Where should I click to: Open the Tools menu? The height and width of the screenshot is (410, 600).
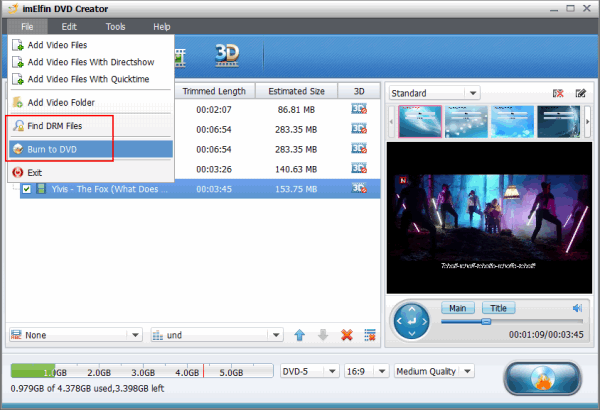[116, 27]
